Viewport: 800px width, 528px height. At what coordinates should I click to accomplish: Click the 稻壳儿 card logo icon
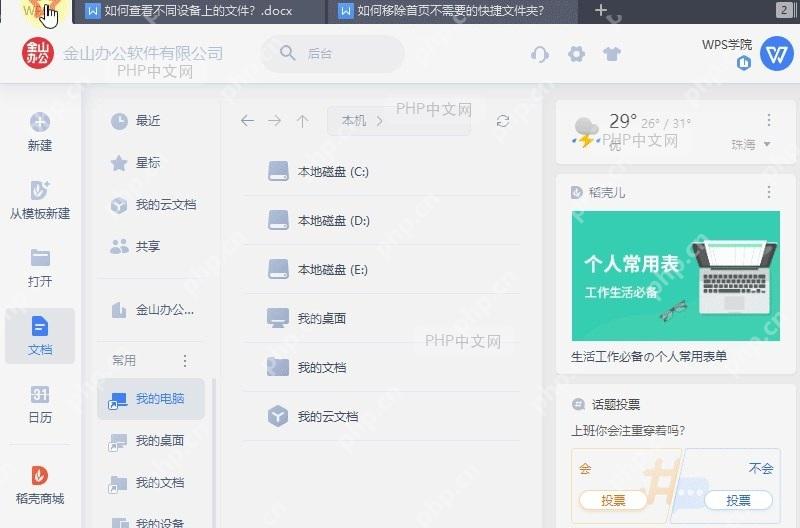[577, 192]
